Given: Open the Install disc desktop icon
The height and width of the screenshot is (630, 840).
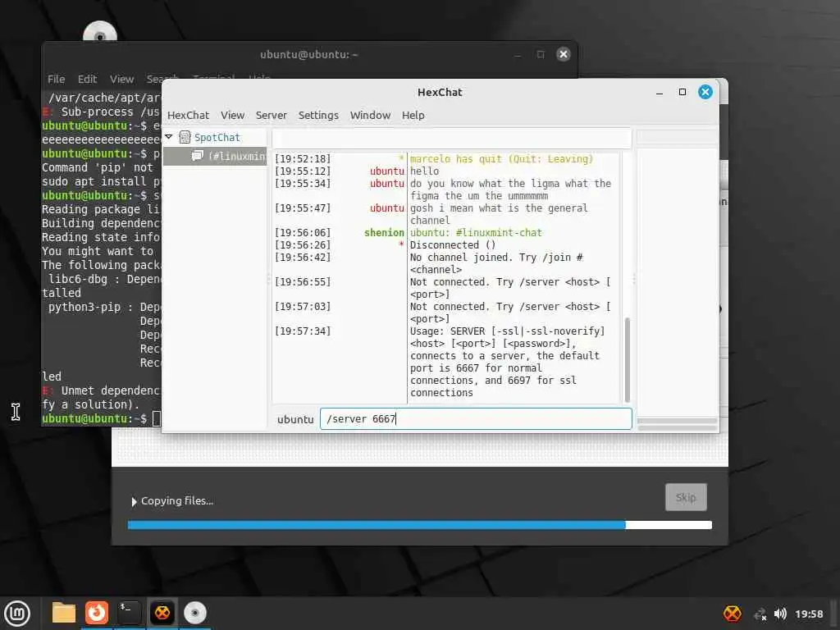Looking at the screenshot, I should 100,31.
